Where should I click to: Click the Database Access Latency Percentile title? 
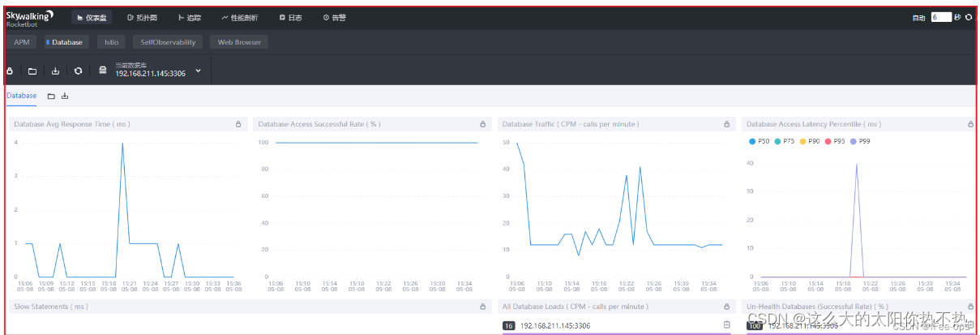click(814, 124)
